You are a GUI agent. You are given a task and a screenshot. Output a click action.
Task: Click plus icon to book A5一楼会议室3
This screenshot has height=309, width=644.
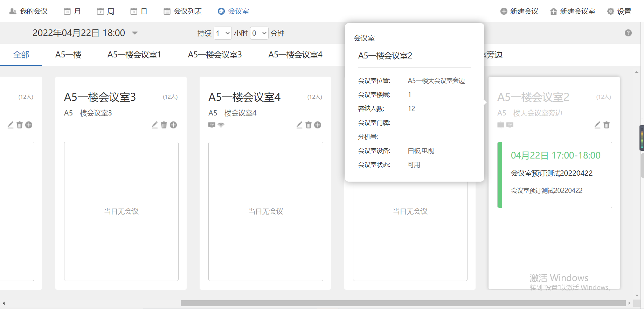coord(173,125)
